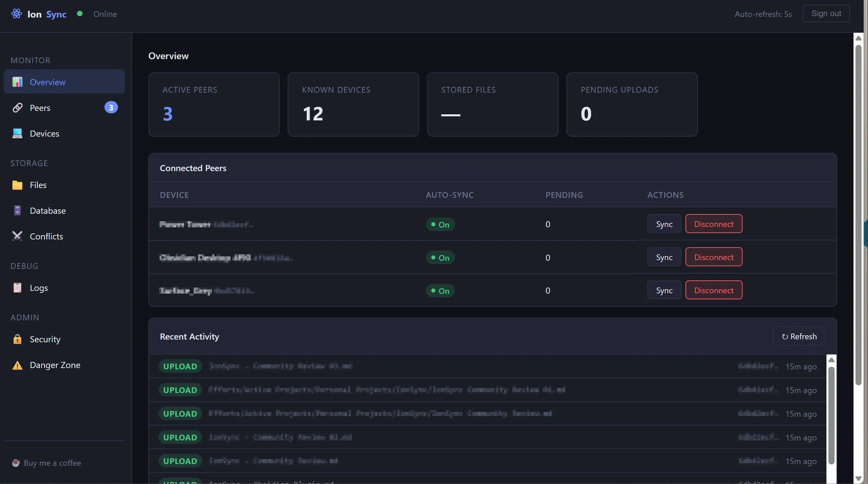Click the DEVICE column header
The height and width of the screenshot is (484, 868).
coord(174,195)
